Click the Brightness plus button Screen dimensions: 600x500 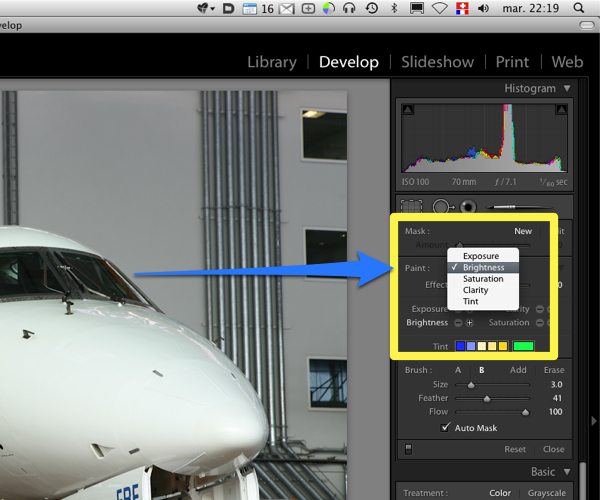click(470, 323)
